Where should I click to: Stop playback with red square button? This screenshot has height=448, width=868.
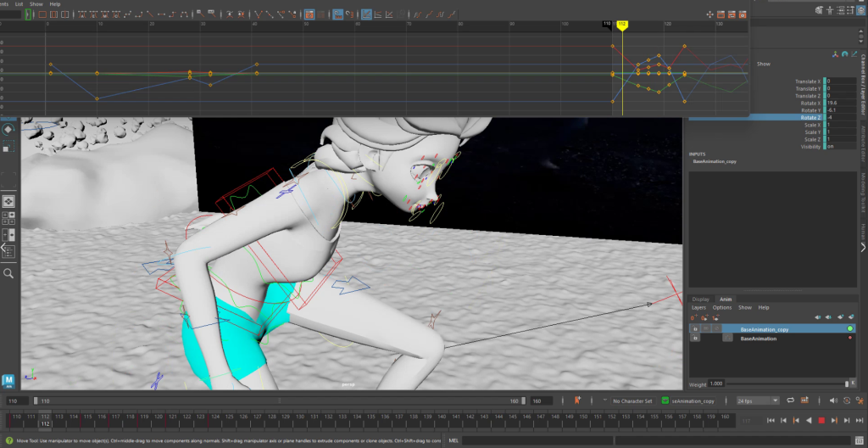[821, 420]
